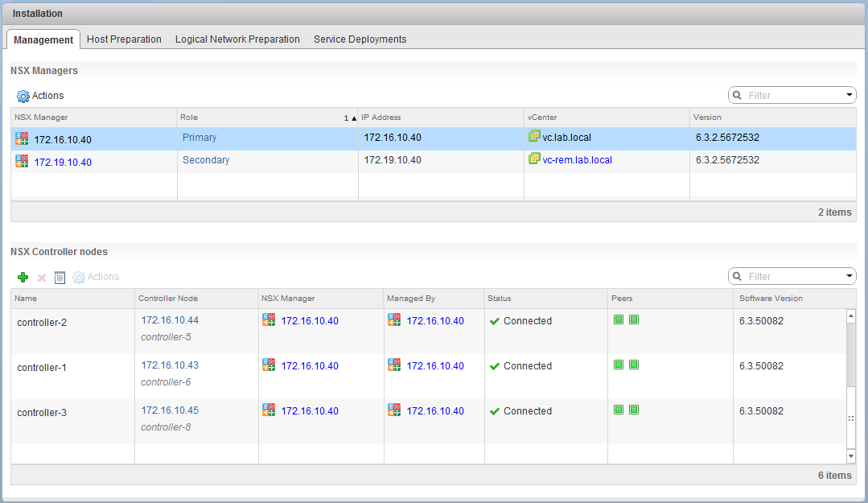
Task: Click first peer status square for controller-2
Action: coord(619,320)
